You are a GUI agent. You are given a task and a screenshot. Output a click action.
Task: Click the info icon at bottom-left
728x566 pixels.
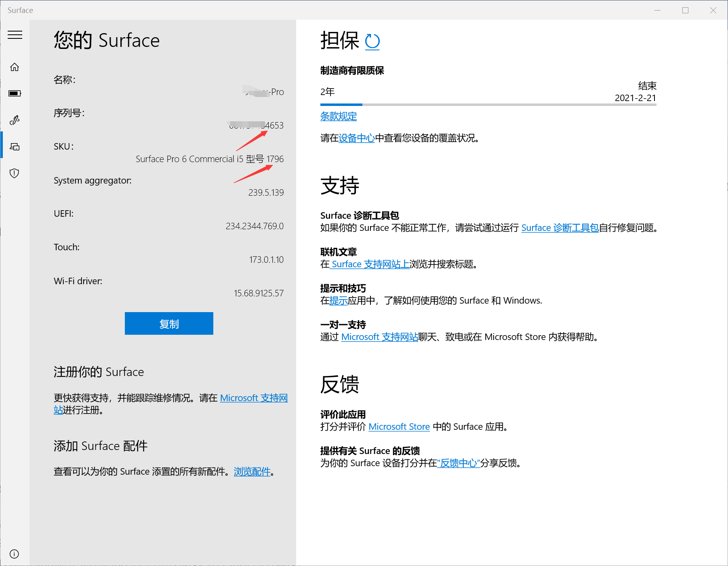pyautogui.click(x=15, y=554)
